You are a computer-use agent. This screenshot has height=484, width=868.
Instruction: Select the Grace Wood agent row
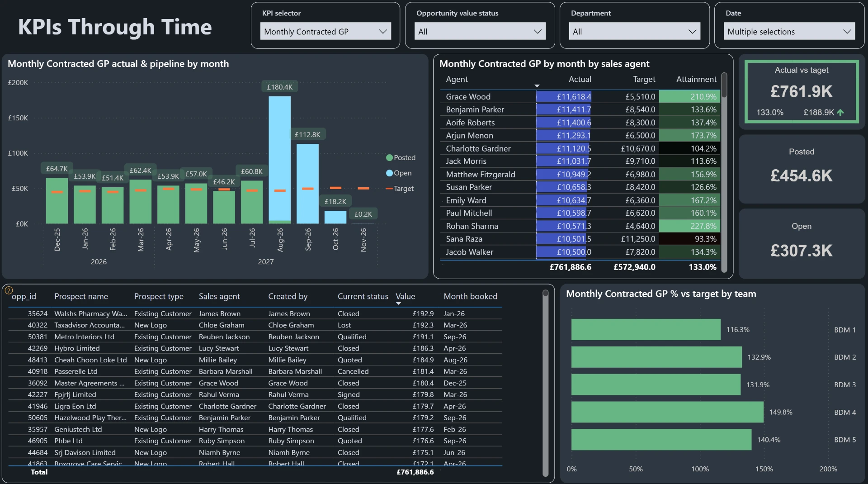click(580, 97)
